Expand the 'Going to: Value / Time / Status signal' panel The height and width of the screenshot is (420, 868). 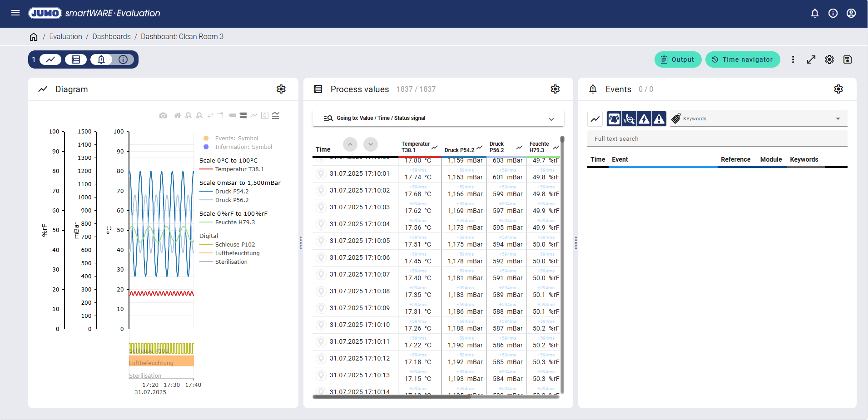tap(551, 119)
